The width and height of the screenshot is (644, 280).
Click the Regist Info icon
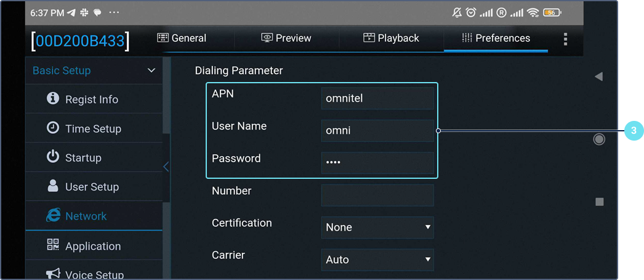point(53,99)
